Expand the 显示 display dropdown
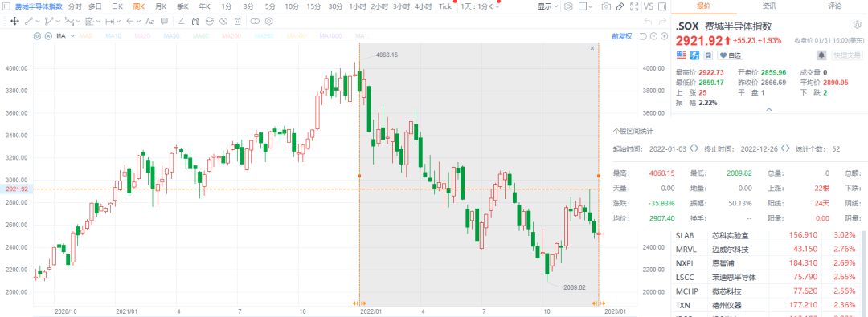868x317 pixels. pyautogui.click(x=548, y=6)
